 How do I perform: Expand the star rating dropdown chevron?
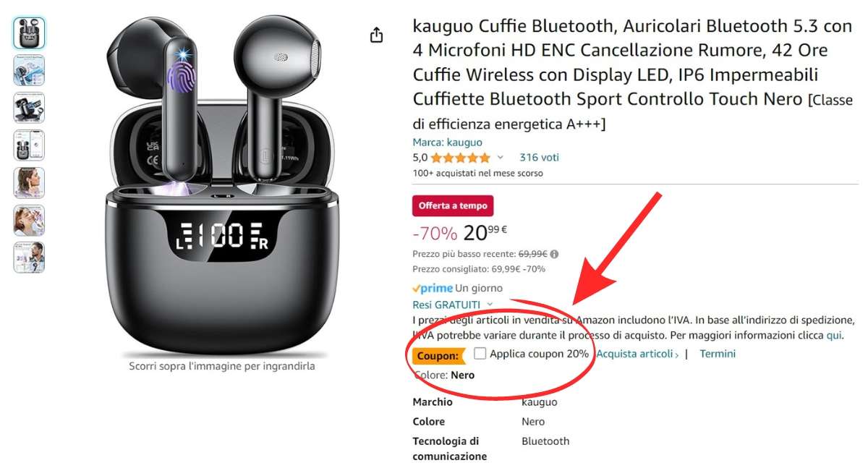click(x=500, y=157)
